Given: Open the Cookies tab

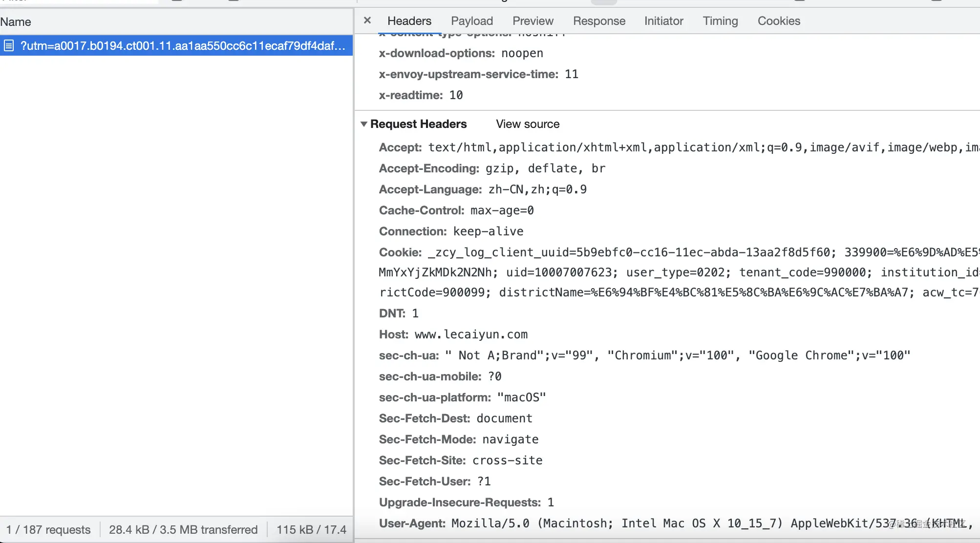Looking at the screenshot, I should click(x=778, y=21).
